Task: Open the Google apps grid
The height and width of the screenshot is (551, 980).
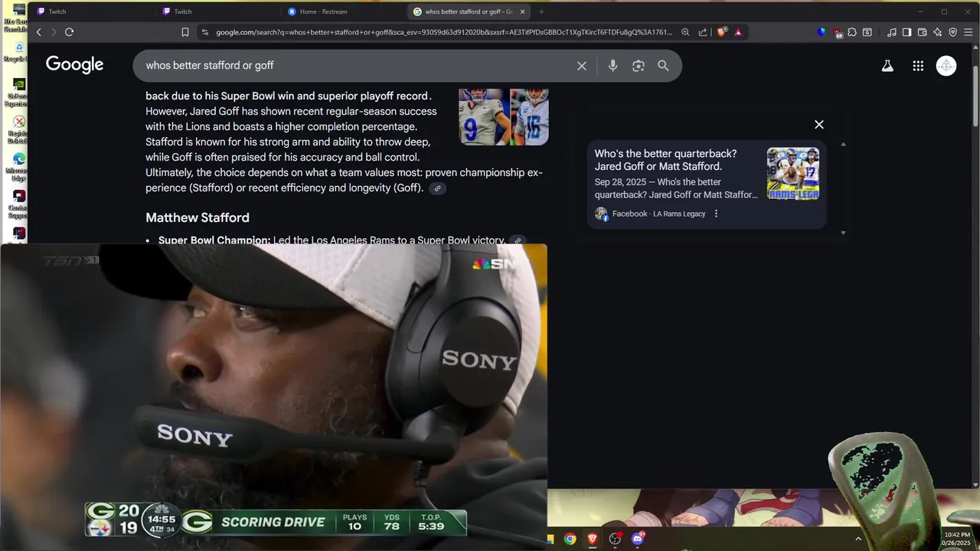Action: click(x=918, y=66)
